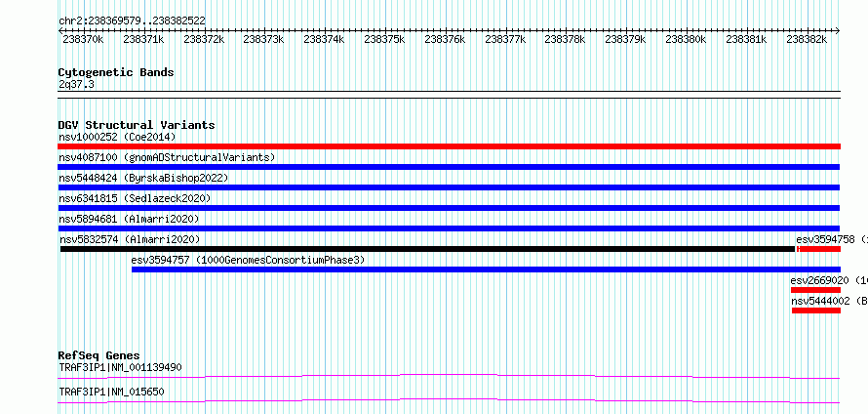Click the blue nsv6341815 variant bar
Screen dimensions: 868x414
[x=449, y=208]
